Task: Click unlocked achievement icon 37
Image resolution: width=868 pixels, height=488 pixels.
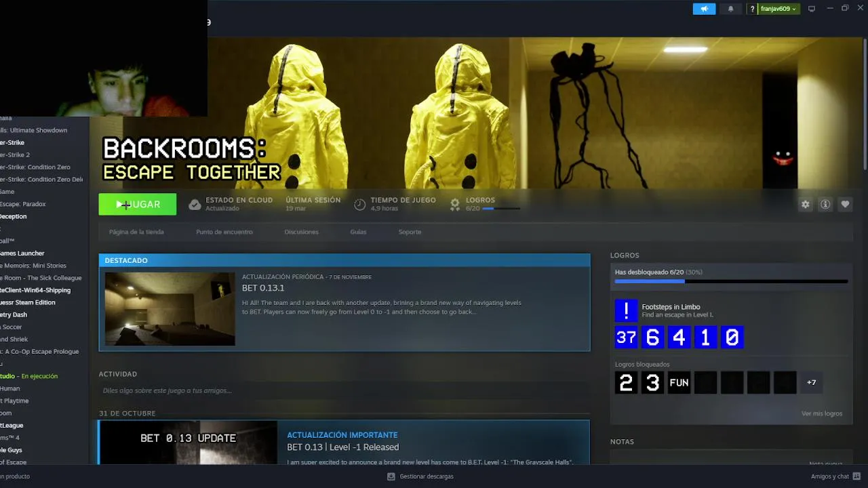Action: pyautogui.click(x=626, y=338)
